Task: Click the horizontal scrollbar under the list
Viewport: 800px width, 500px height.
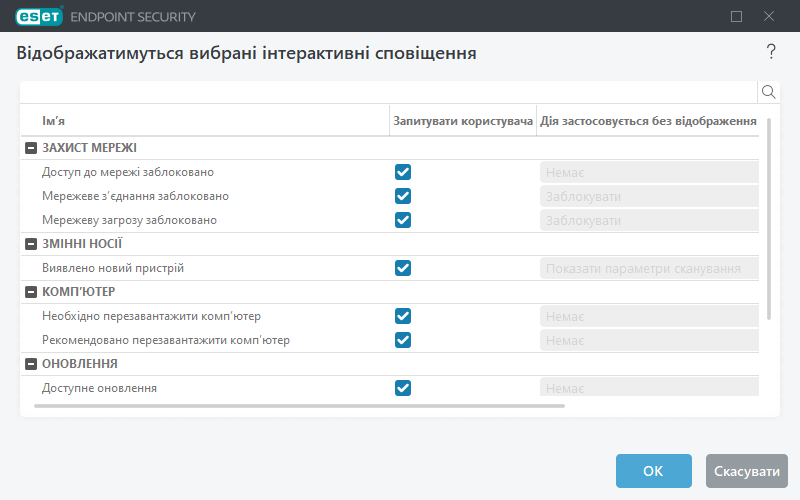Action: (x=300, y=406)
